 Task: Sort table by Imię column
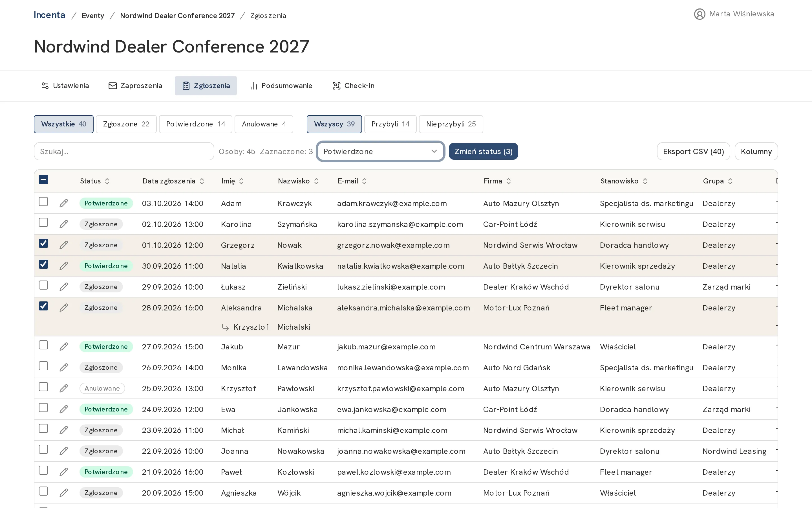[x=233, y=181]
